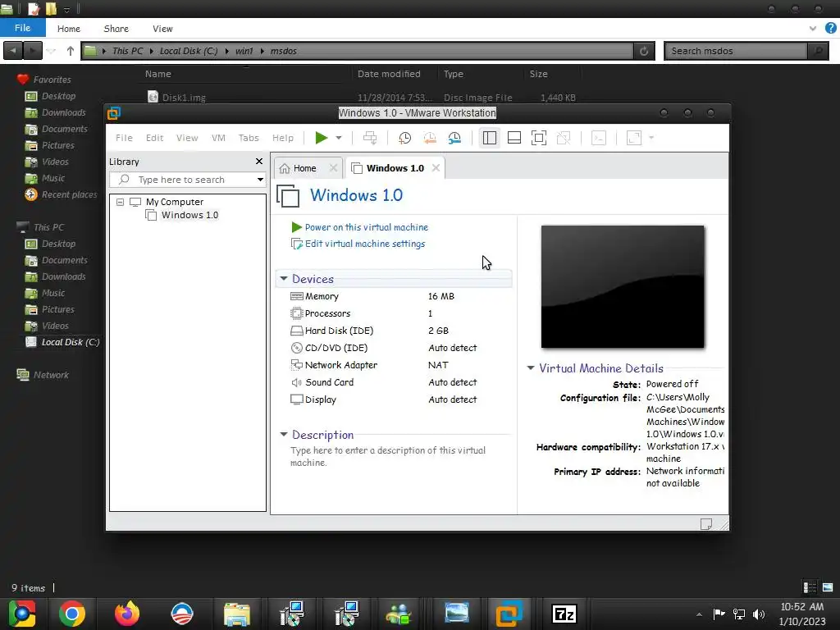Click the green Power On toolbar button
Viewport: 840px width, 630px height.
[x=322, y=138]
